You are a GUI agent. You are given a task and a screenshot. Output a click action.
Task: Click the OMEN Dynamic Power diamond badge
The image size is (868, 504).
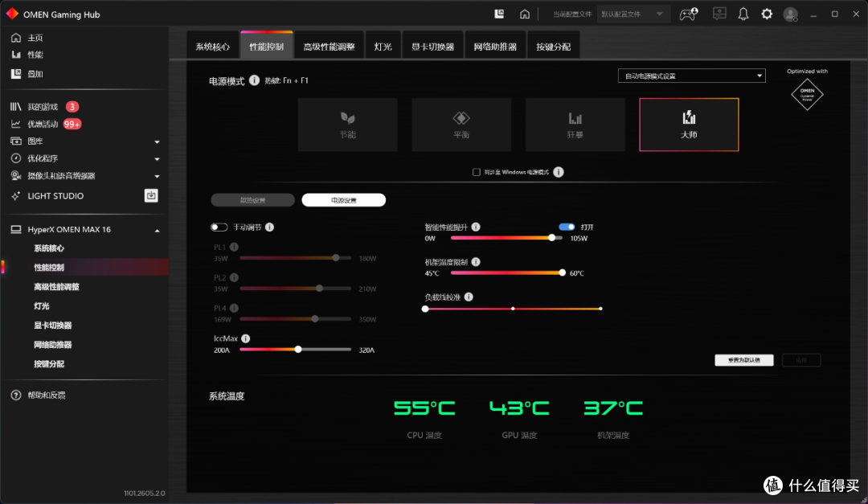point(807,95)
